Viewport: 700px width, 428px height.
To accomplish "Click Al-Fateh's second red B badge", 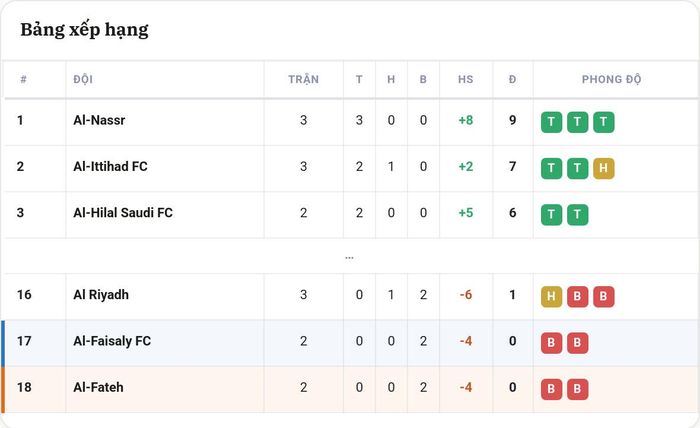I will [x=577, y=389].
